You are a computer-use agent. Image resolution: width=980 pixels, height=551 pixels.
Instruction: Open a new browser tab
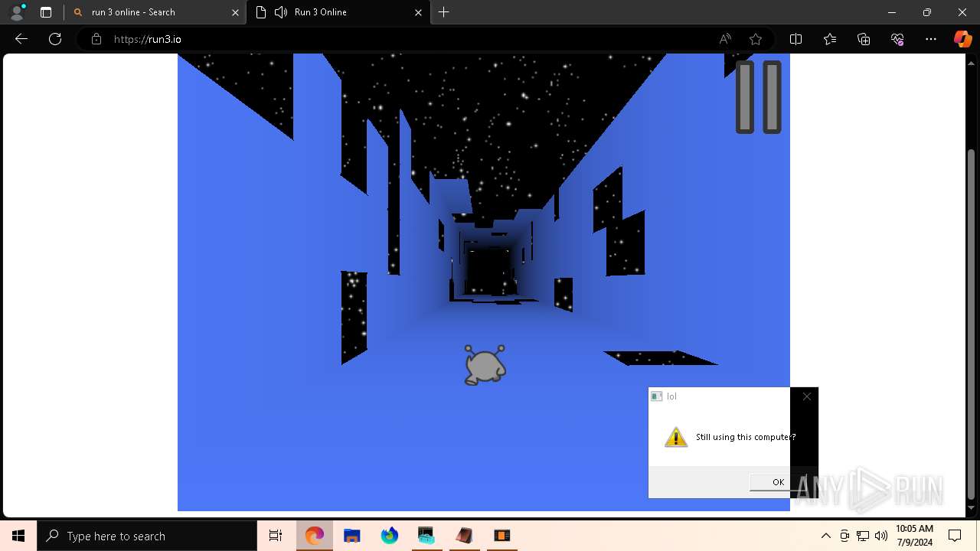(x=444, y=12)
